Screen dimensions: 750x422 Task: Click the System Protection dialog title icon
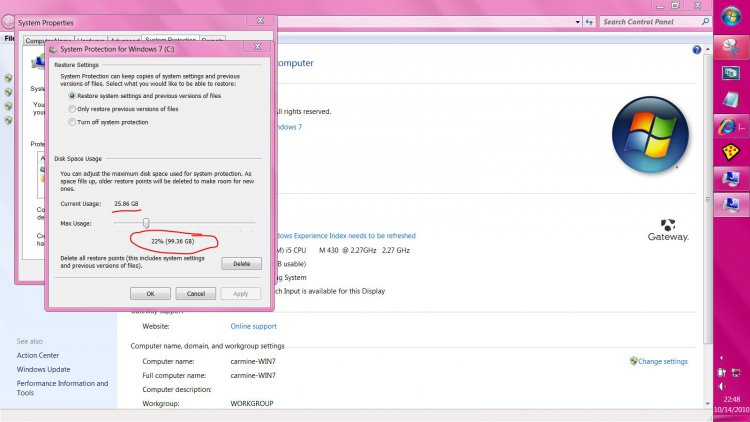53,49
